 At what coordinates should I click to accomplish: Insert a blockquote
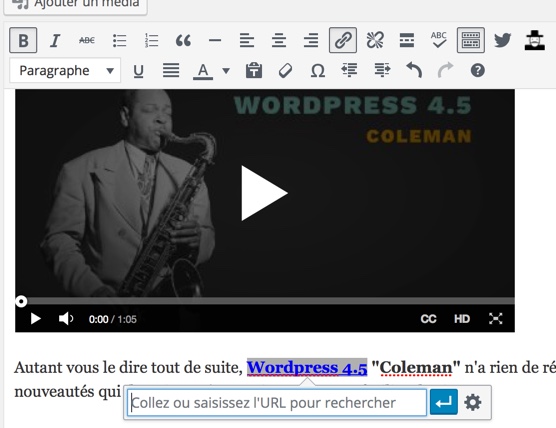pos(183,40)
